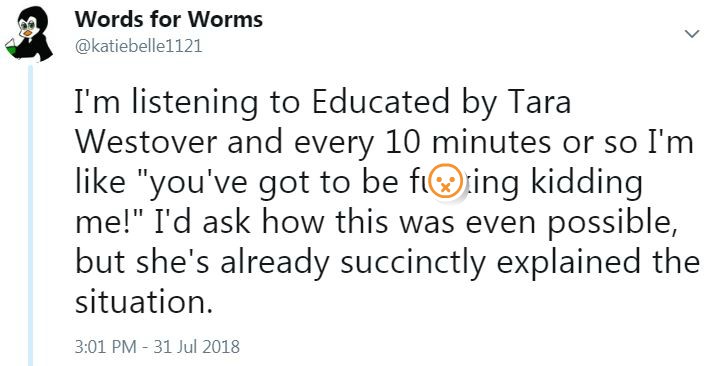Click the number 10 in the tweet
The height and width of the screenshot is (366, 726).
coord(402,143)
